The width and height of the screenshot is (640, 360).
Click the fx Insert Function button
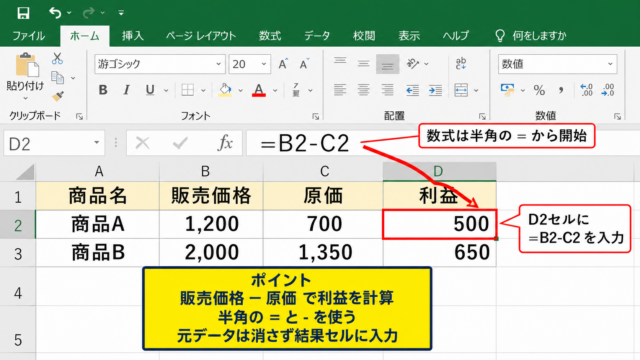225,143
